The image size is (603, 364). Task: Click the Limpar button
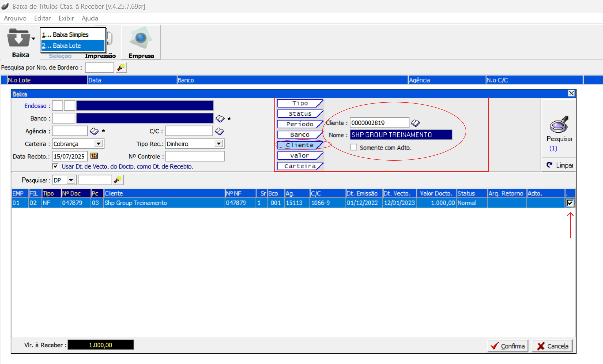click(560, 165)
